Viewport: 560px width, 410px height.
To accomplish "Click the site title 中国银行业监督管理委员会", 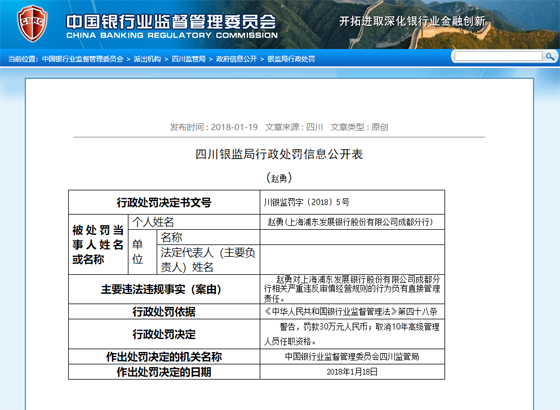I will [x=171, y=21].
